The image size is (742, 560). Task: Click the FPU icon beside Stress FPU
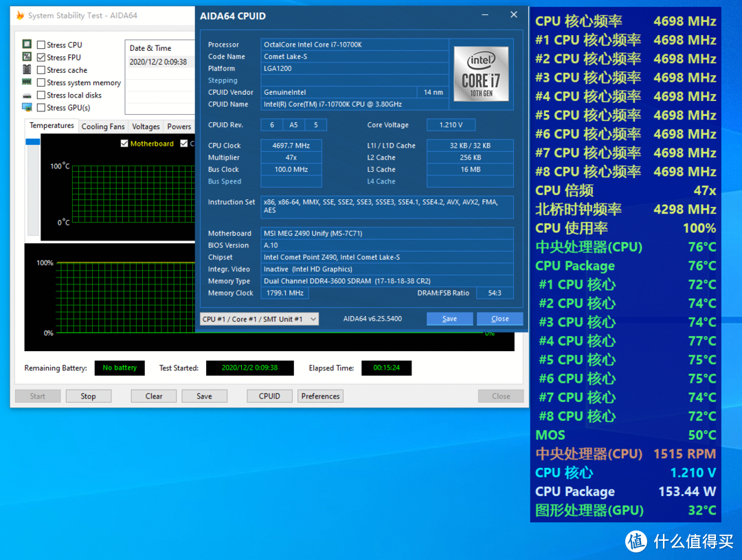coord(27,57)
